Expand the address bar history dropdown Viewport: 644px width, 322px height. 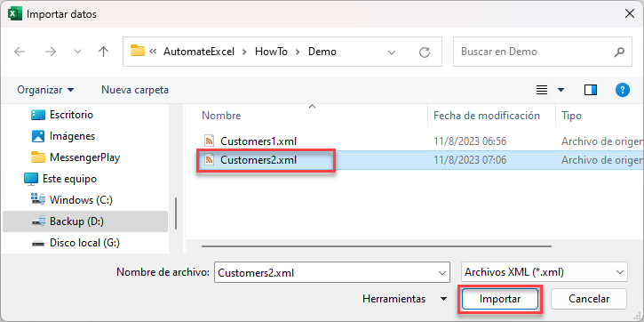click(x=392, y=52)
